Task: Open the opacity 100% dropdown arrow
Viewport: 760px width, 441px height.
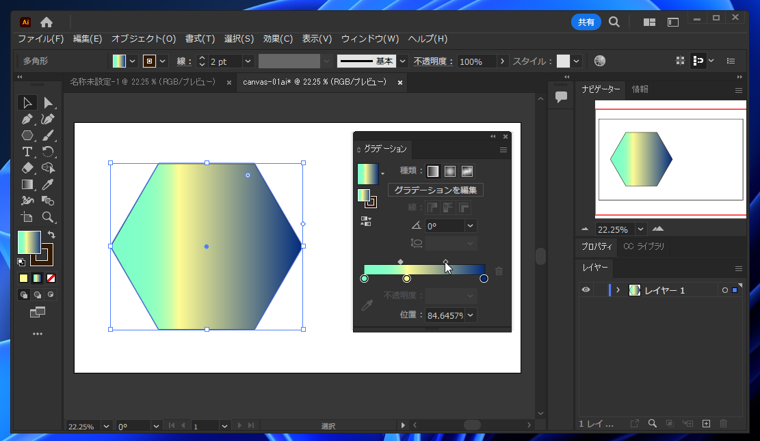Action: [502, 62]
